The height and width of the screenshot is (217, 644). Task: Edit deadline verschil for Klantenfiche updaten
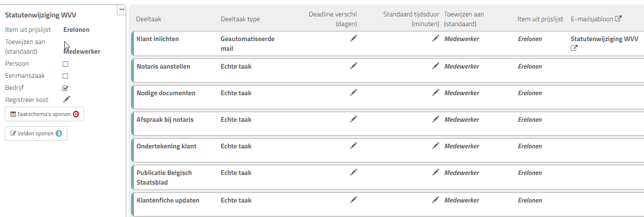[353, 200]
